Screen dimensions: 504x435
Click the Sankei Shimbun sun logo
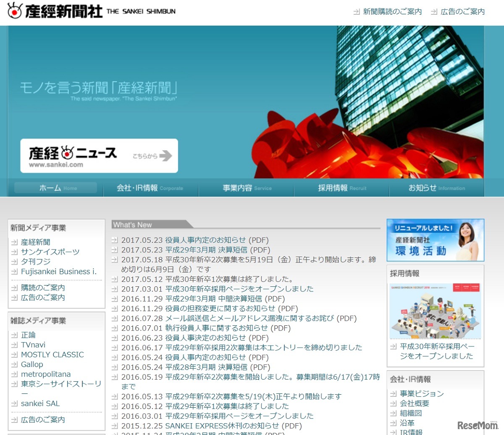tap(14, 12)
